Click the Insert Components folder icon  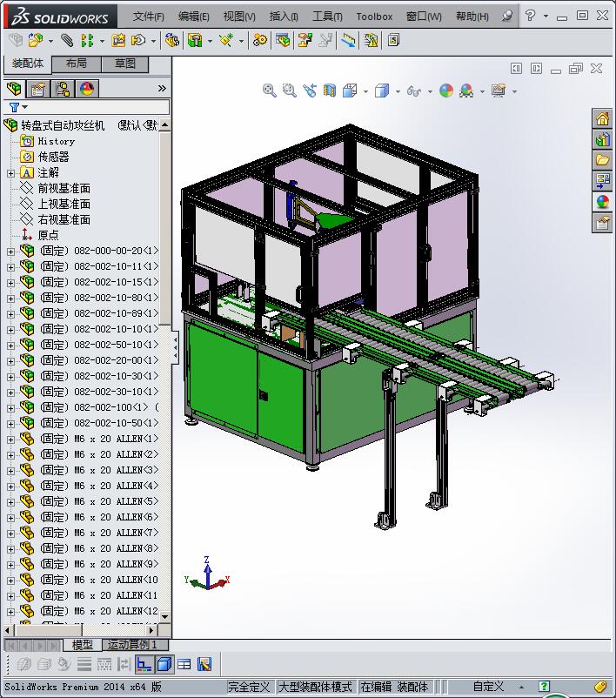coord(36,41)
